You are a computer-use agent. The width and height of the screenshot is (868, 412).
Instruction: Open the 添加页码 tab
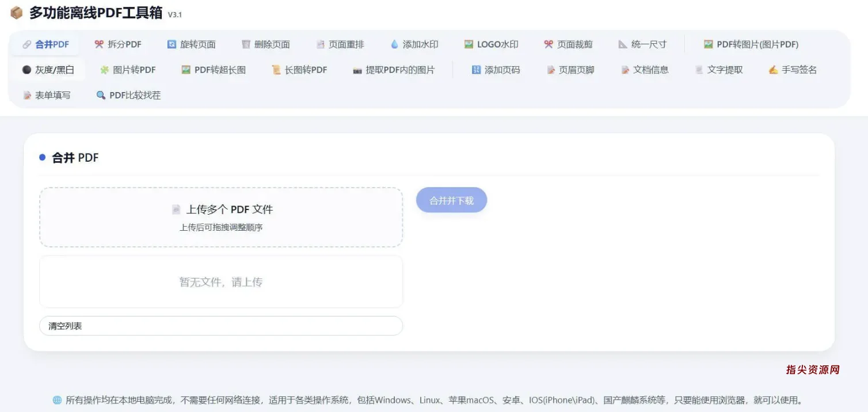[496, 70]
